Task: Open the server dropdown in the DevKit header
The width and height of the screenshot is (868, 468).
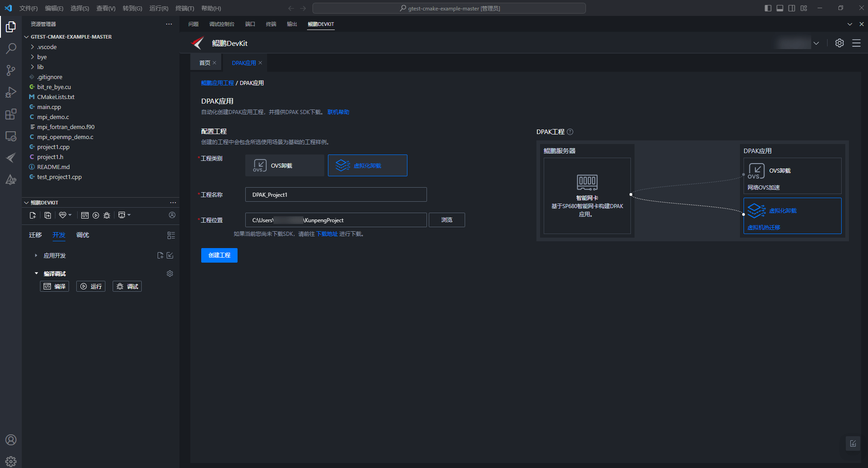Action: pyautogui.click(x=816, y=43)
